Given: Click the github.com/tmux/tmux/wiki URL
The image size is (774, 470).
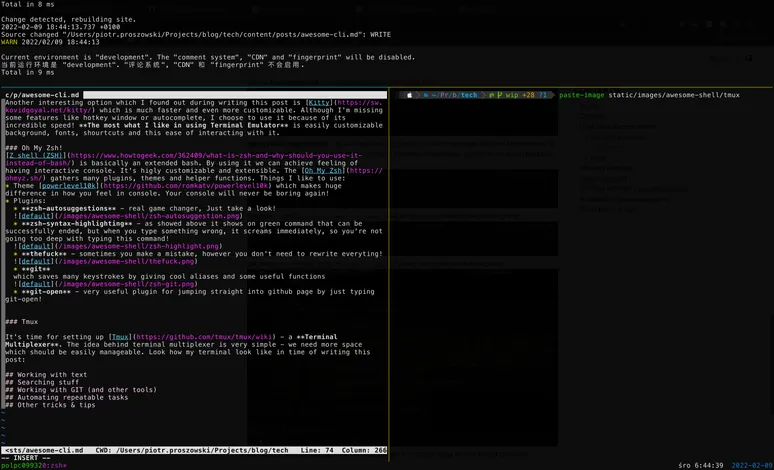Looking at the screenshot, I should pyautogui.click(x=204, y=337).
